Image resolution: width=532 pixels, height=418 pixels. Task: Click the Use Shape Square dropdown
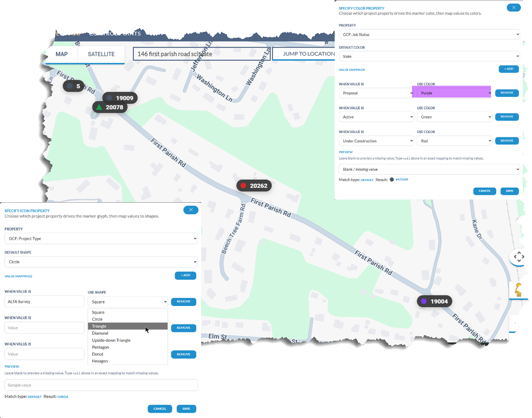click(x=128, y=302)
